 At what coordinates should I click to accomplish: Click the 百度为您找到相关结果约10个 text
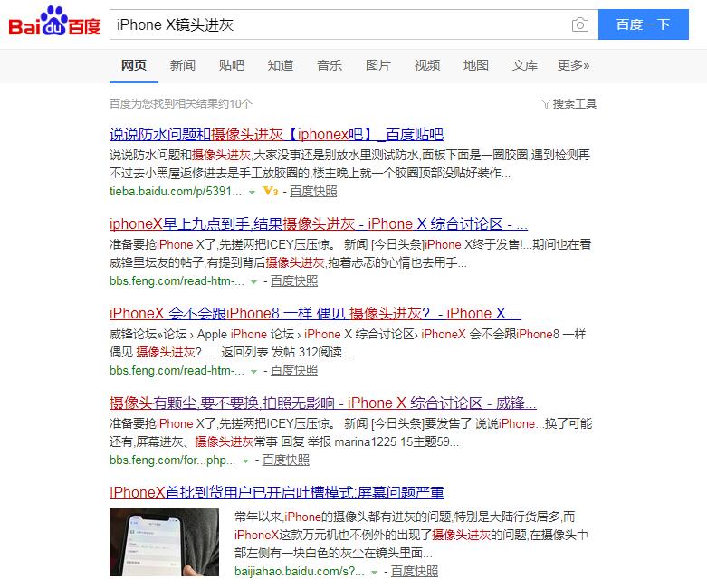[181, 104]
